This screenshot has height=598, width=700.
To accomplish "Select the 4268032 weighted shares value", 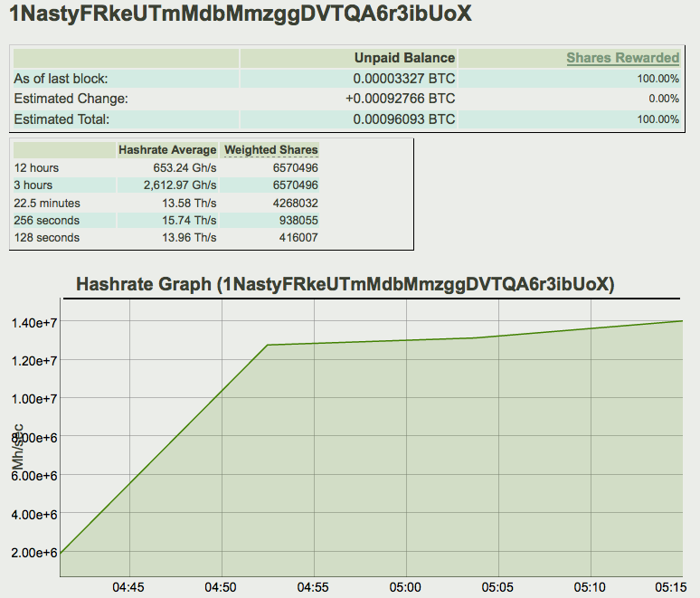I will tap(296, 204).
